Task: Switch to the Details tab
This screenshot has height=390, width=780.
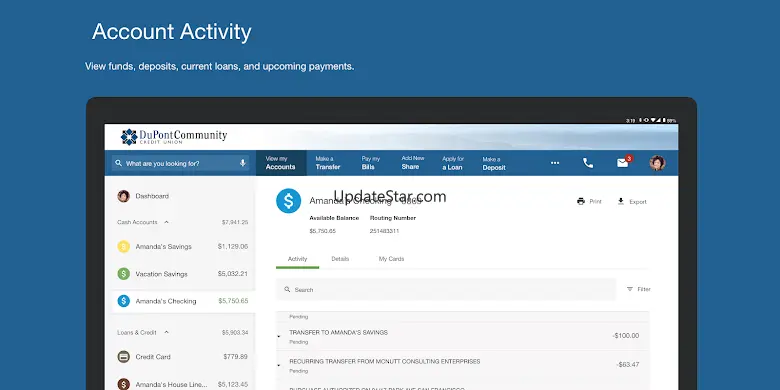Action: click(x=340, y=259)
